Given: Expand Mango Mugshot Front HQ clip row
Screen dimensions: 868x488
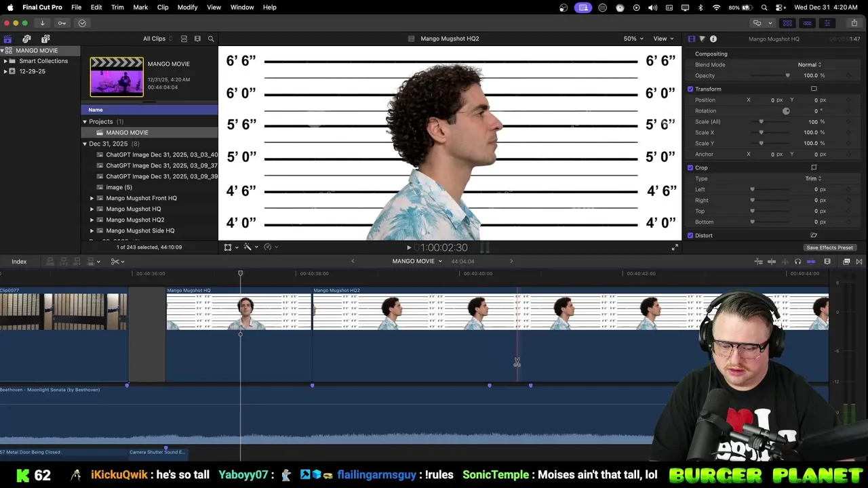Looking at the screenshot, I should tap(92, 198).
